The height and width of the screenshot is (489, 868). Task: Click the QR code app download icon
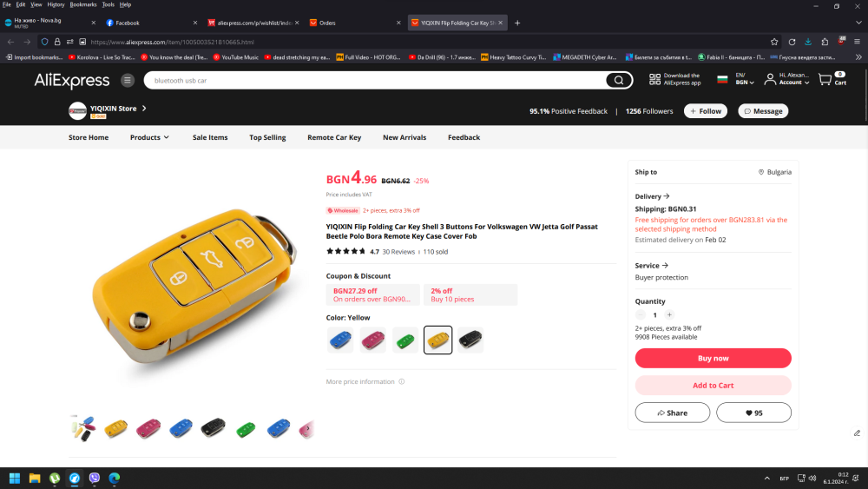[x=654, y=80]
